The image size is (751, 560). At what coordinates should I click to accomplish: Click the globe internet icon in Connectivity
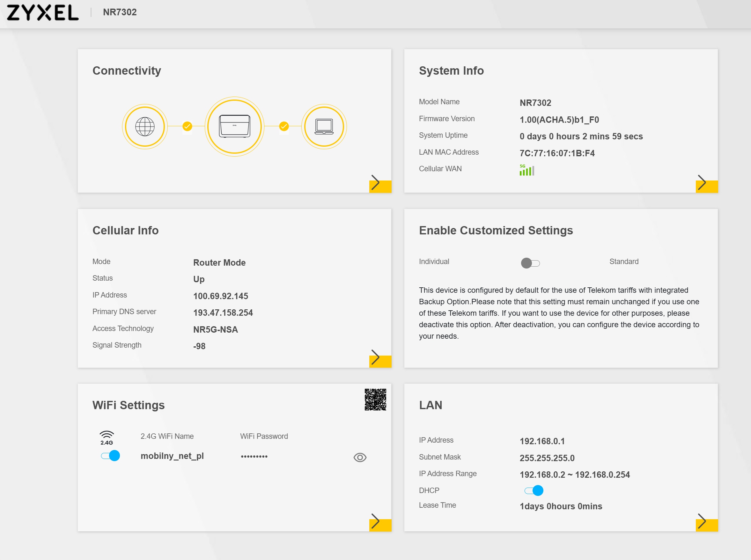145,126
